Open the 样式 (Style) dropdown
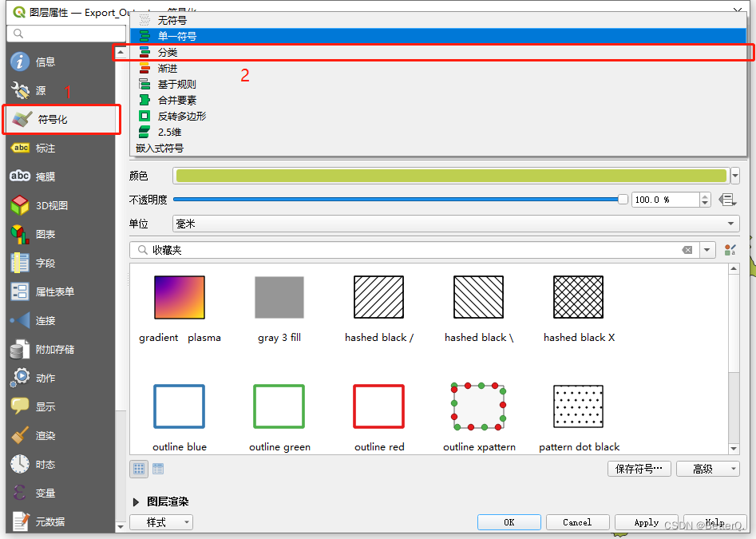Viewport: 756px width, 539px height. [161, 522]
